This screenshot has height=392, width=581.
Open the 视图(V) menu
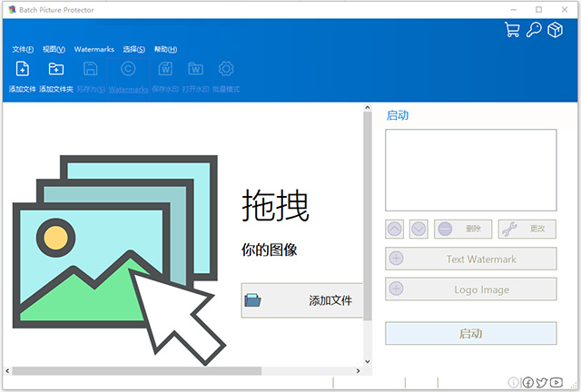54,49
